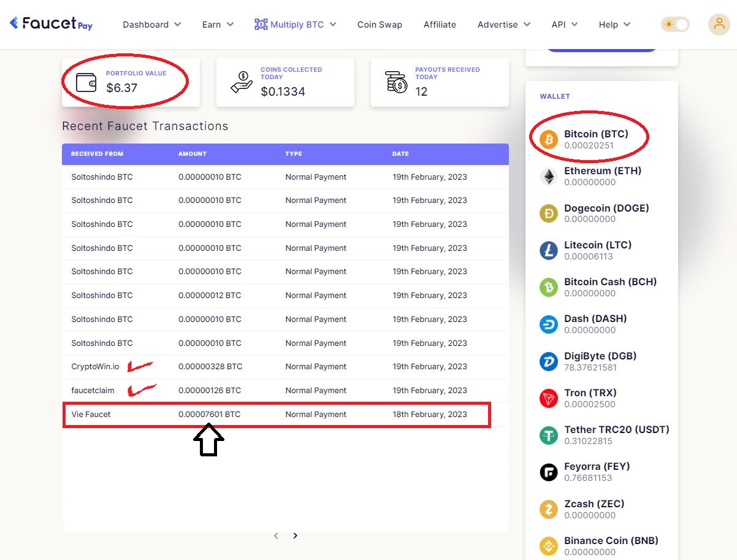Select the faucetclaim transaction row name
The height and width of the screenshot is (560, 737).
click(93, 391)
